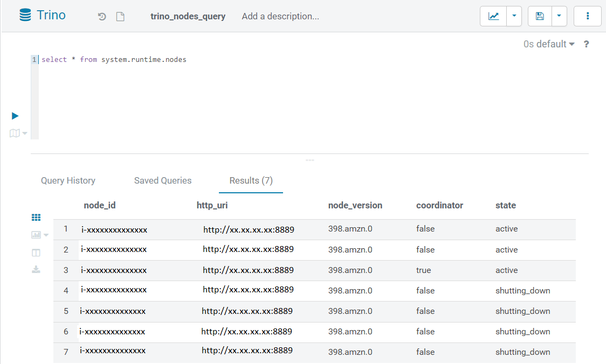Image resolution: width=606 pixels, height=364 pixels.
Task: Click the panel resize handle above the results tabs
Action: point(309,160)
